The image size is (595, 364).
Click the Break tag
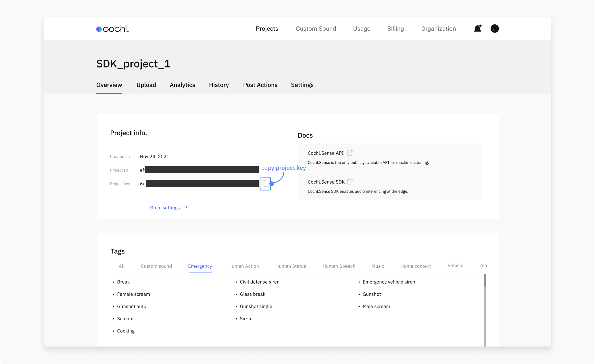tap(123, 282)
